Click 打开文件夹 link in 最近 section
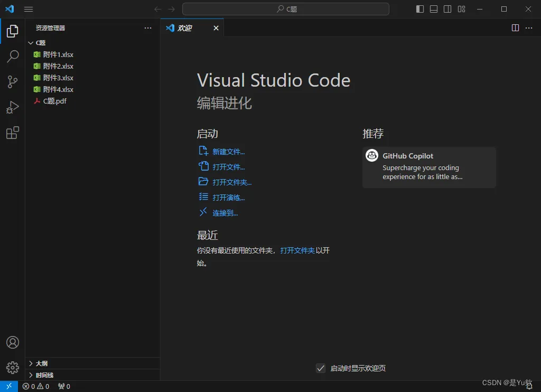Screen dimensions: 541x392 pos(297,250)
